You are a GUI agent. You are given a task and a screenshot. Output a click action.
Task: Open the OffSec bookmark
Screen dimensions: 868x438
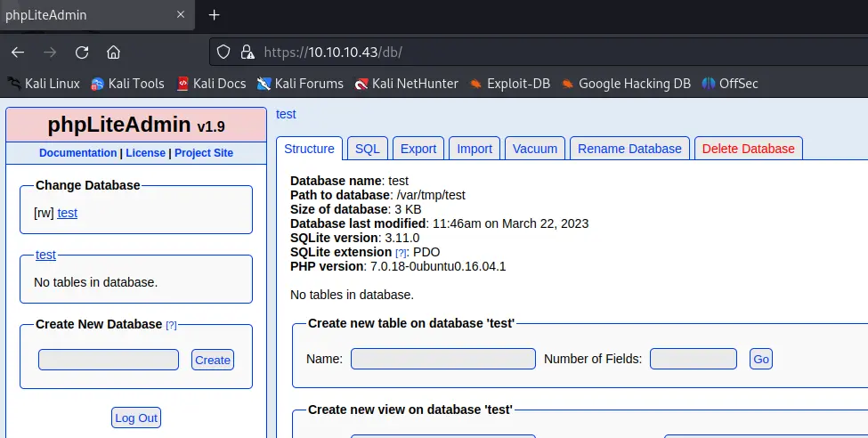click(x=730, y=84)
